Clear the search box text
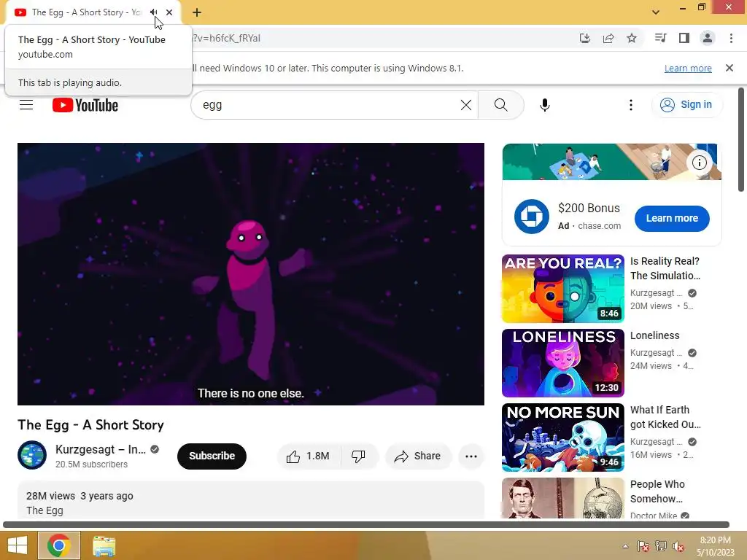Viewport: 747px width, 560px height. click(466, 105)
